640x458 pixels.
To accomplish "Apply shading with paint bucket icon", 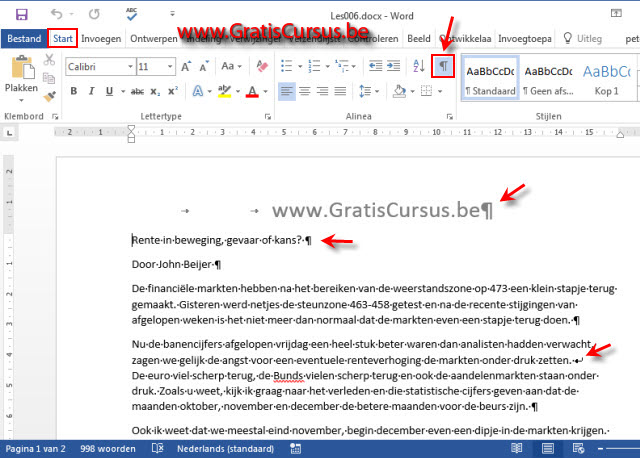I will 399,91.
